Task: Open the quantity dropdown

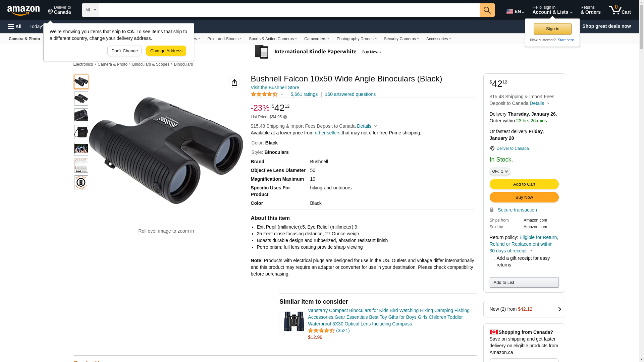Action: tap(500, 171)
